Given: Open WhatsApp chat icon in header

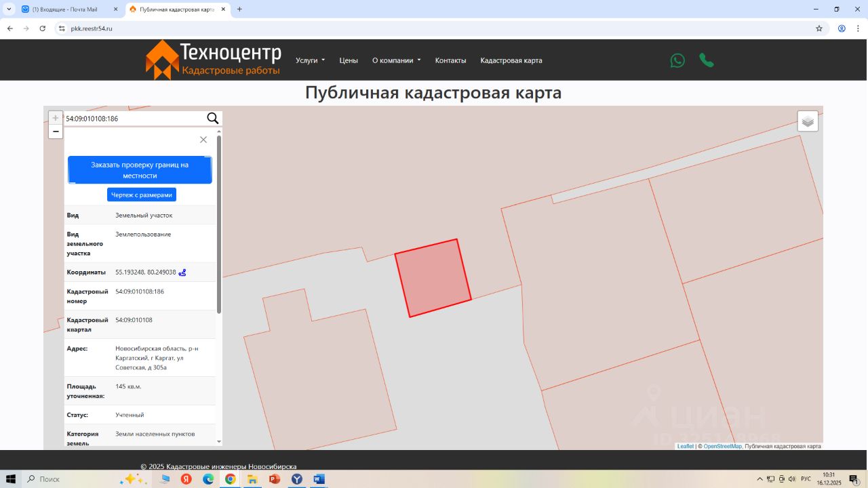Looking at the screenshot, I should (677, 60).
